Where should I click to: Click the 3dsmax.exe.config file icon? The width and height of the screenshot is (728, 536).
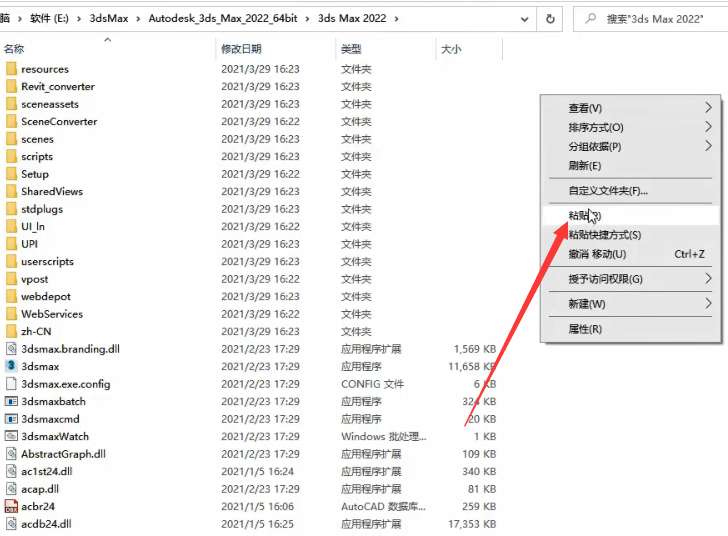tap(11, 384)
